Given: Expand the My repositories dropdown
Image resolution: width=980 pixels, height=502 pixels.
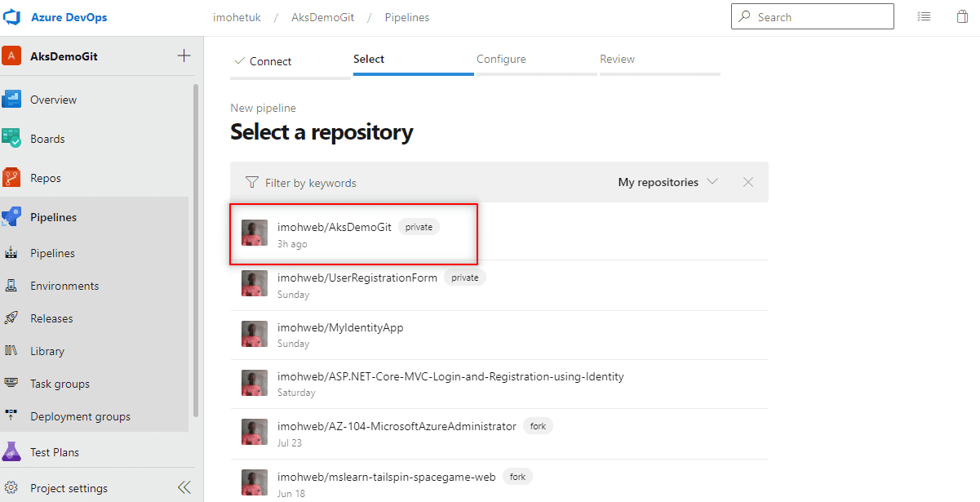Looking at the screenshot, I should tap(668, 182).
